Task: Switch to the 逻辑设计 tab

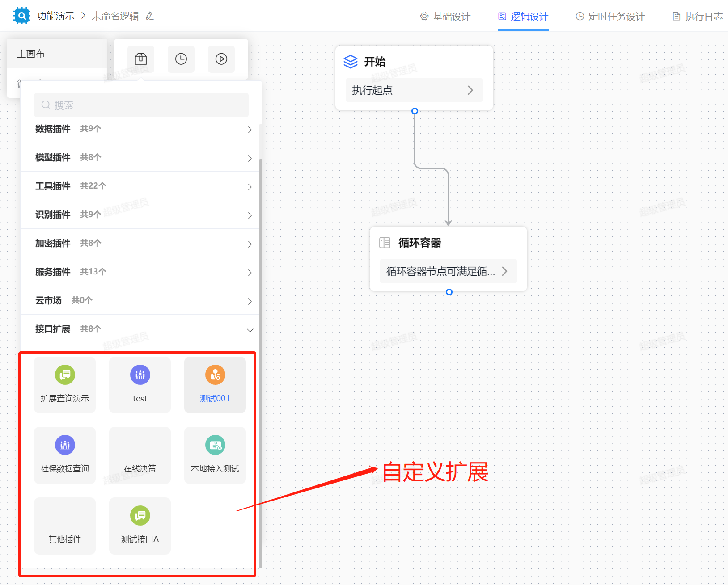Action: point(523,16)
